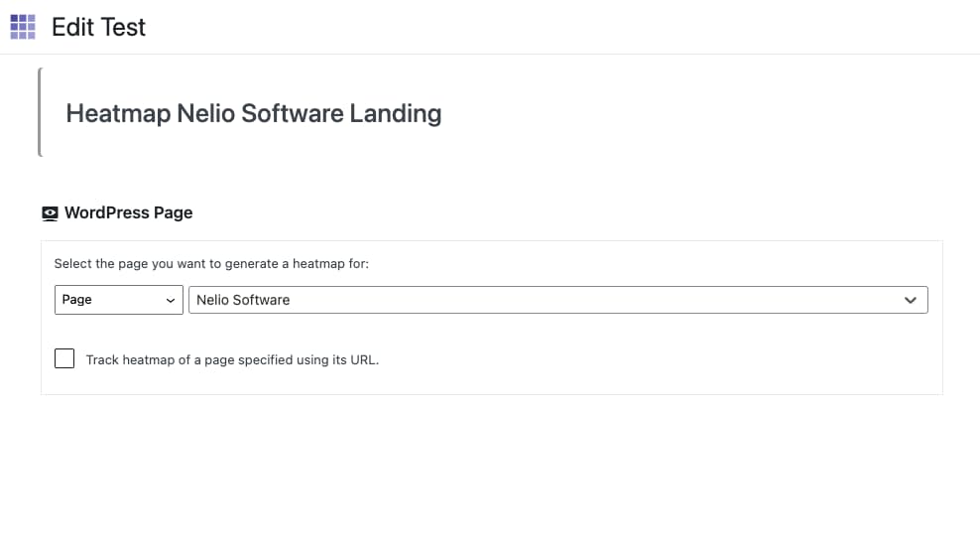Viewport: 980px width, 551px height.
Task: Click the "Nelio Software" text in the page selector
Action: 243,300
